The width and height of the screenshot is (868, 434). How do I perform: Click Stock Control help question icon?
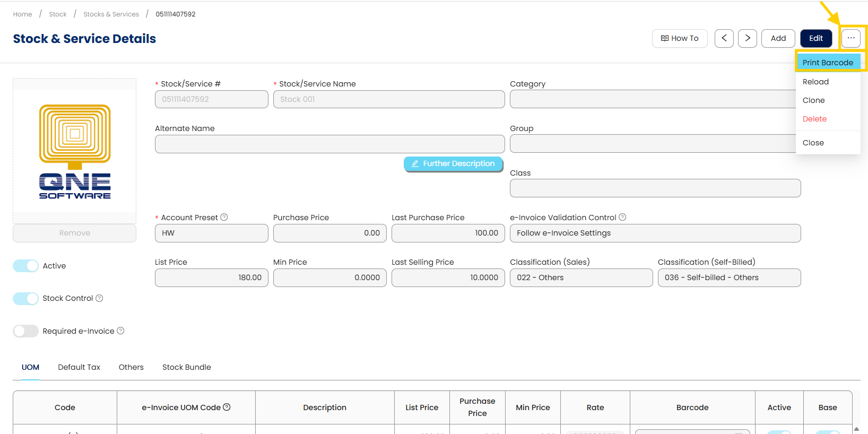99,298
